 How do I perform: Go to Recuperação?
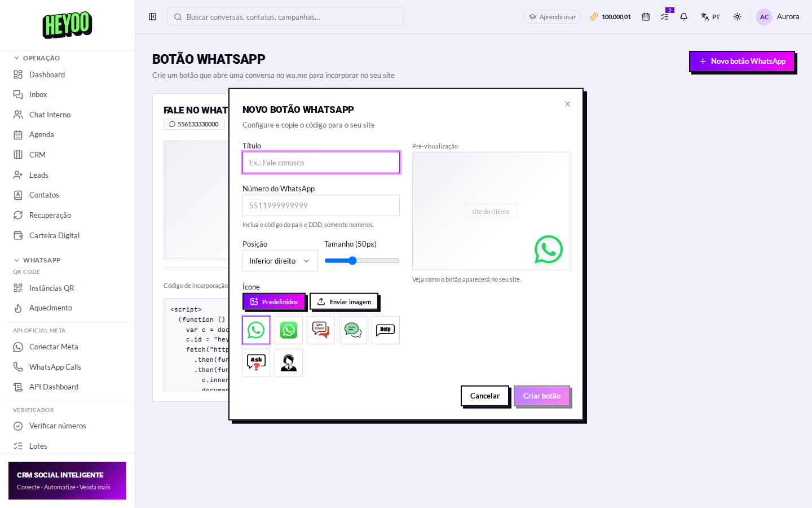[68, 215]
